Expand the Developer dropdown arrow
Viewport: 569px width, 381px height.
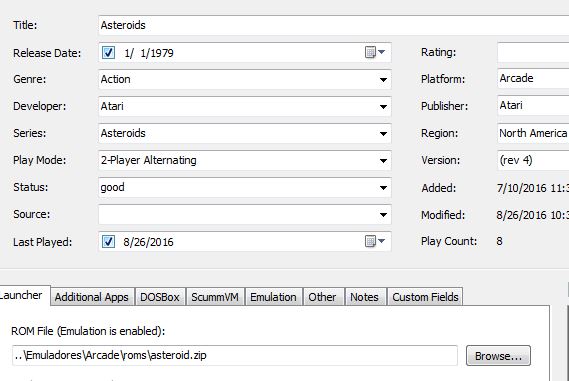(383, 106)
